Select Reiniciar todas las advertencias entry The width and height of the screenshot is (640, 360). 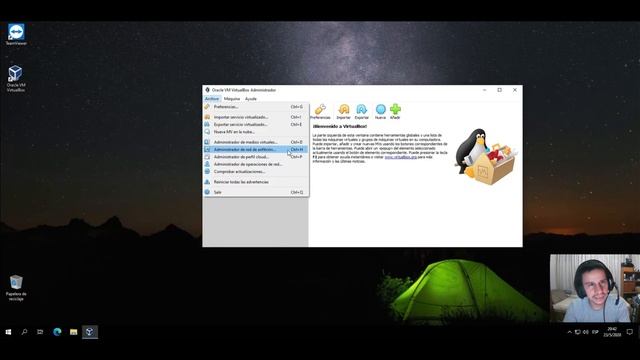pyautogui.click(x=256, y=182)
